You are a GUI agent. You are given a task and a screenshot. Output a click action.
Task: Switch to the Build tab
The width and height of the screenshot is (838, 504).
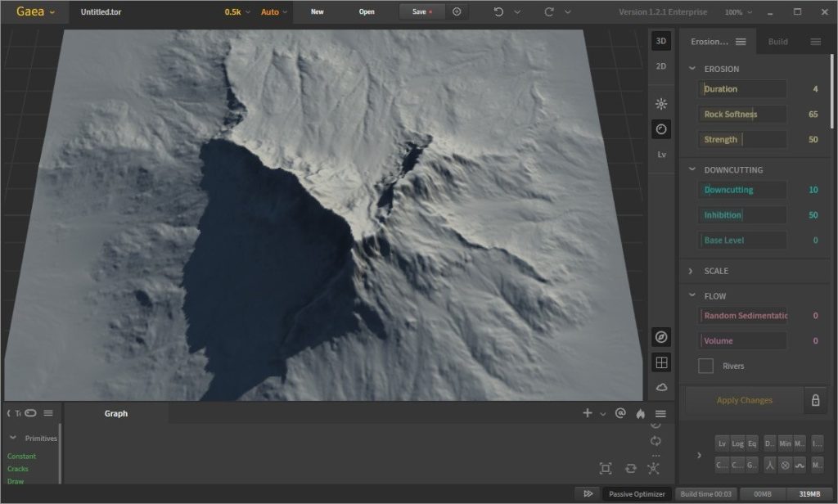point(777,42)
